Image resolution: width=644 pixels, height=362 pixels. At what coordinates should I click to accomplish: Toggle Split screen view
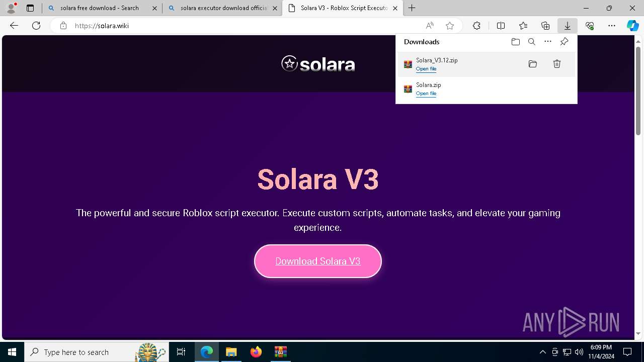point(501,26)
